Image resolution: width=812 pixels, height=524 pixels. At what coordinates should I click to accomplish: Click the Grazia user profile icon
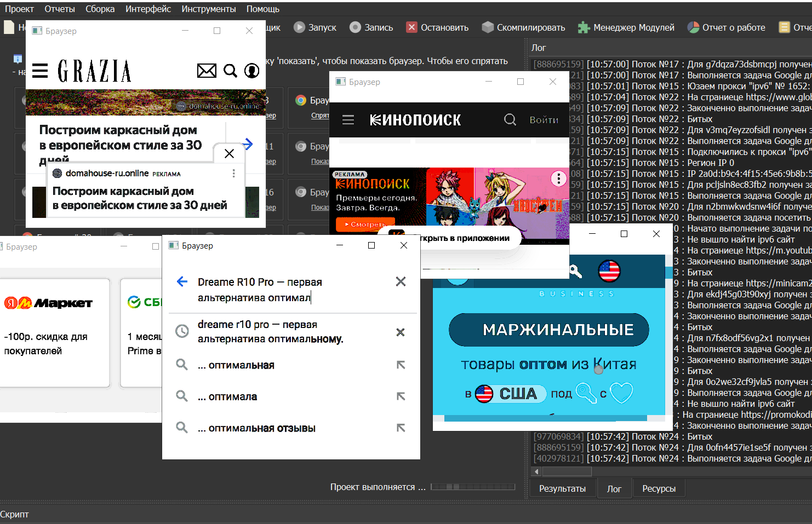[x=251, y=71]
